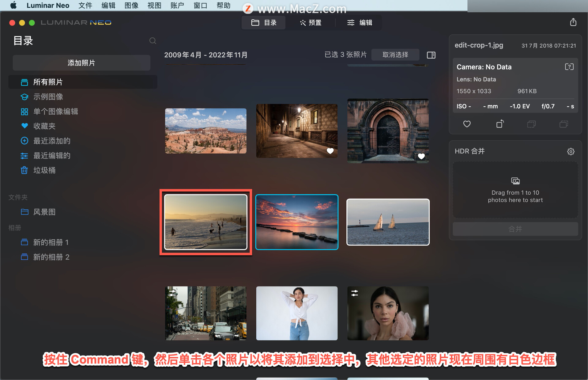Open 收藏夹 favorites list
Image resolution: width=588 pixels, height=380 pixels.
point(83,126)
